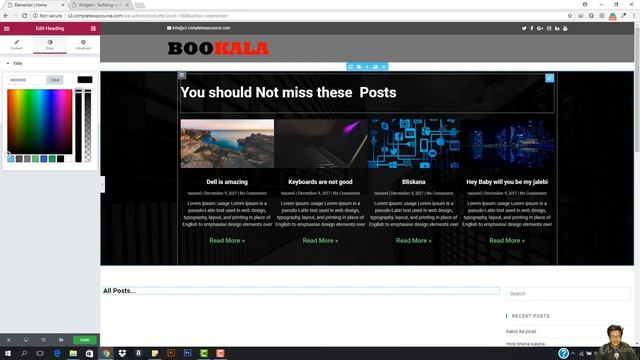
Task: Close Elementor editor X icon
Action: [x=8, y=340]
